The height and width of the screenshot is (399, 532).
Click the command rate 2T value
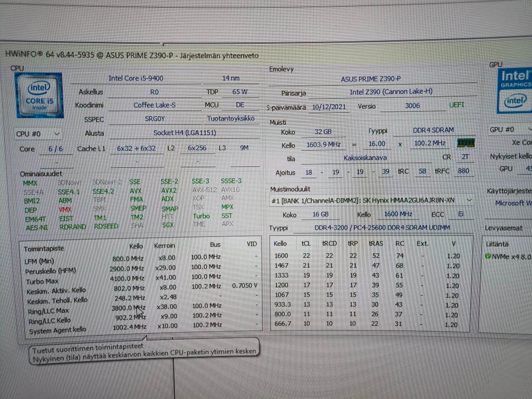(x=465, y=157)
